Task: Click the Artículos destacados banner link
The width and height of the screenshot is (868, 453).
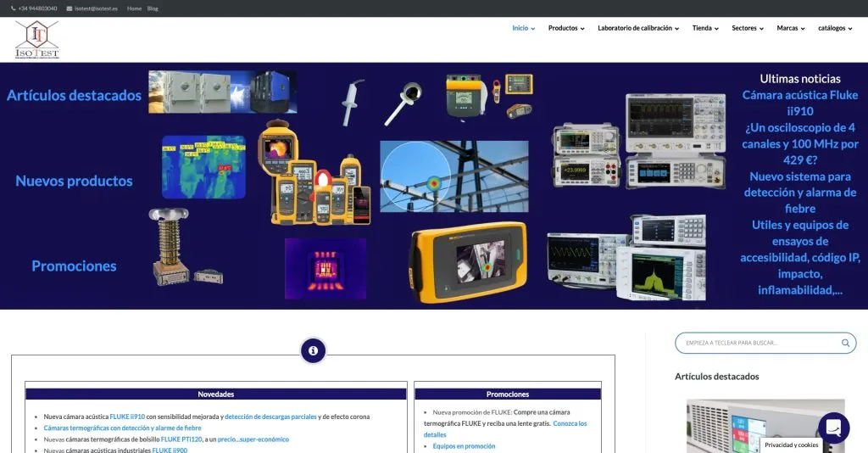Action: [x=74, y=96]
